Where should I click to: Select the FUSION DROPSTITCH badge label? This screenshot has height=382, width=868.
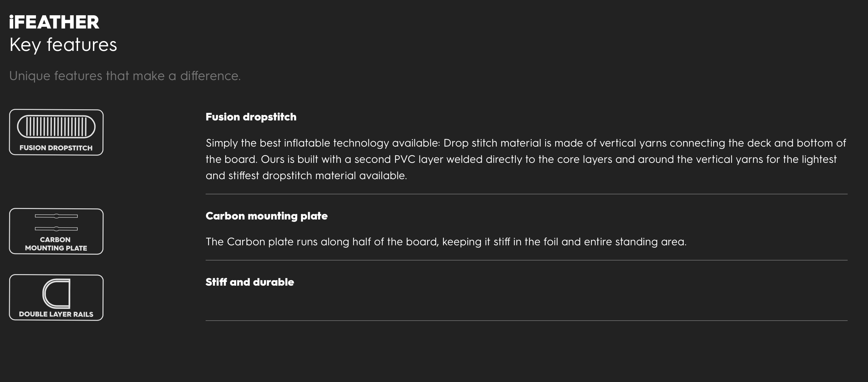pos(56,148)
